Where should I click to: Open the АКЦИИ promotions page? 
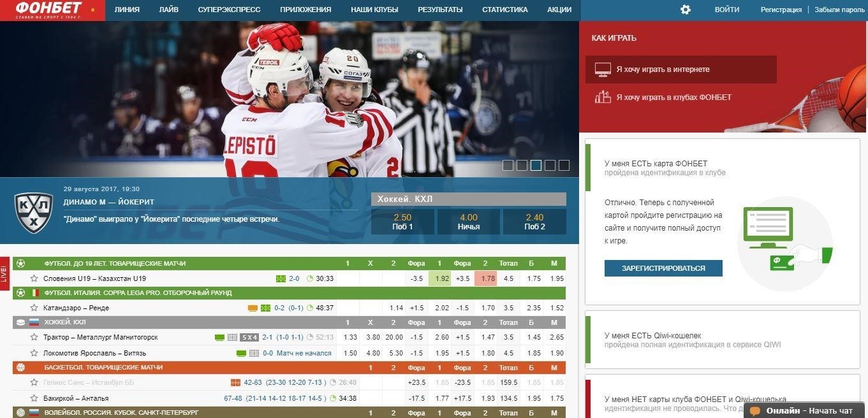click(x=559, y=10)
